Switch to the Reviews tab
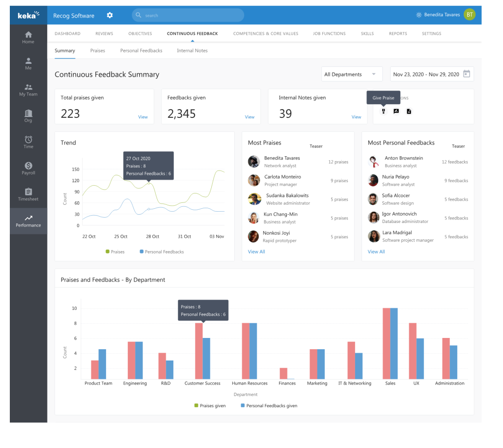The image size is (503, 448). [x=104, y=33]
